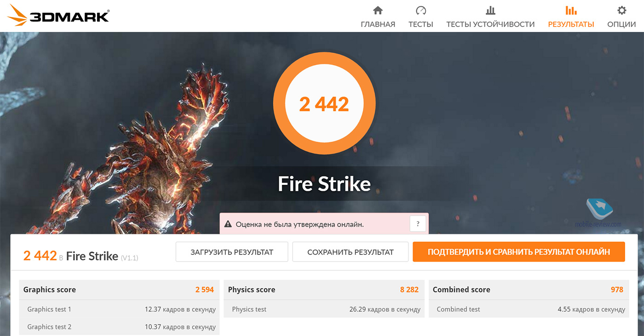Click the (V1.1) version label
This screenshot has height=336, width=644.
click(129, 258)
